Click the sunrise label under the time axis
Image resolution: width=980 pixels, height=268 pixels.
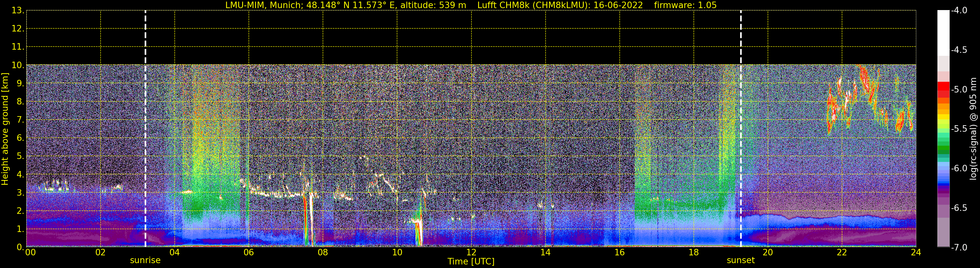145,261
